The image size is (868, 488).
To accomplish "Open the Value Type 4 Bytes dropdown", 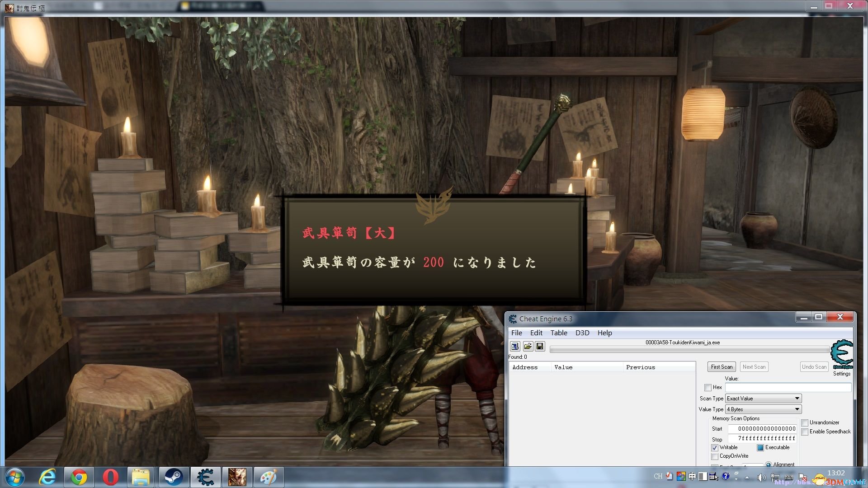I will point(763,409).
